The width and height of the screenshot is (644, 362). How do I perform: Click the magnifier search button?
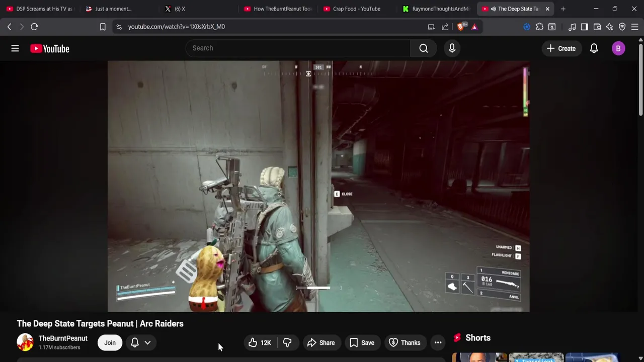click(424, 48)
